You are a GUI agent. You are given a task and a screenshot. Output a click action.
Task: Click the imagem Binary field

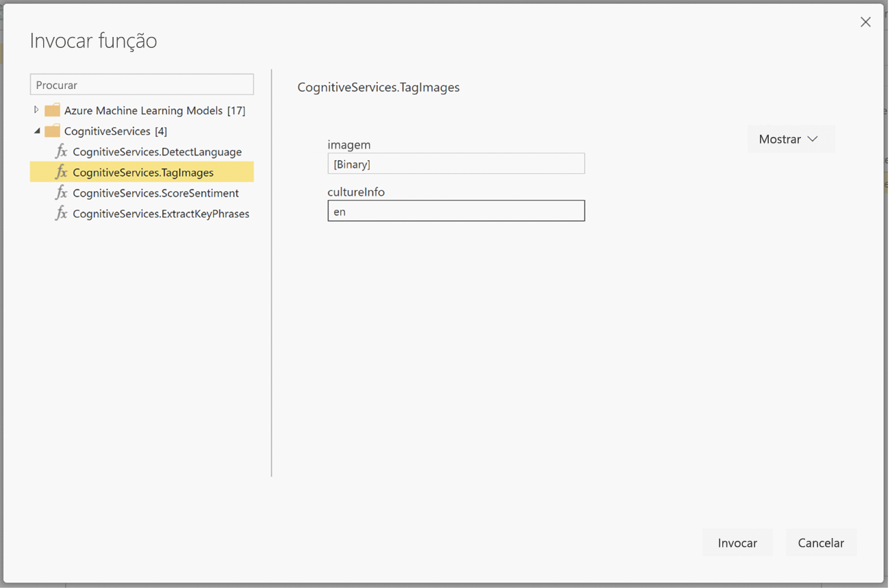(x=456, y=164)
